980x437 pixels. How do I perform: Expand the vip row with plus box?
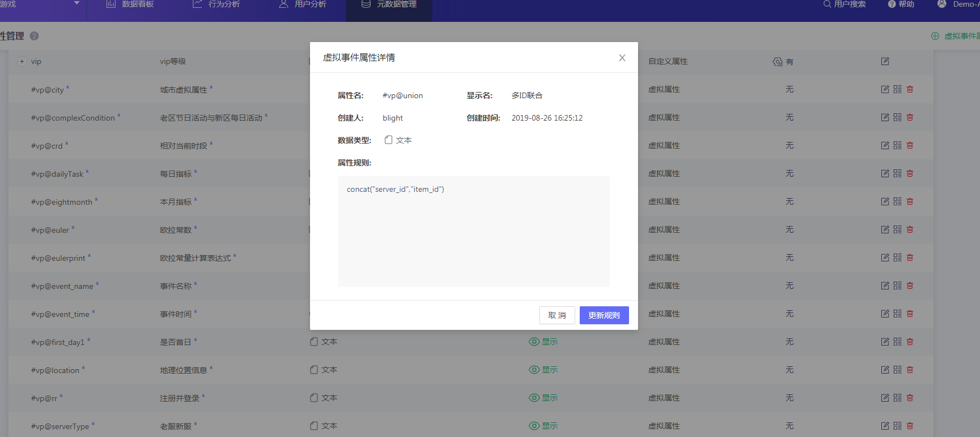click(22, 62)
